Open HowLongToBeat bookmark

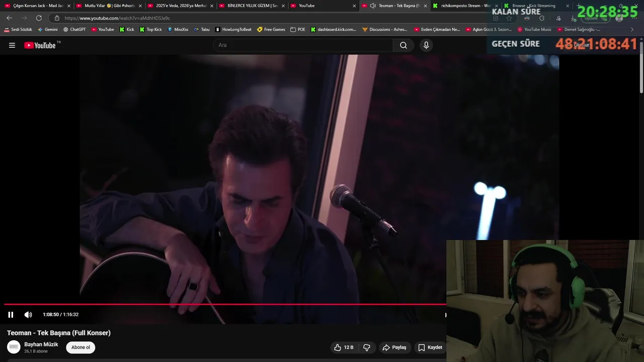coord(233,30)
